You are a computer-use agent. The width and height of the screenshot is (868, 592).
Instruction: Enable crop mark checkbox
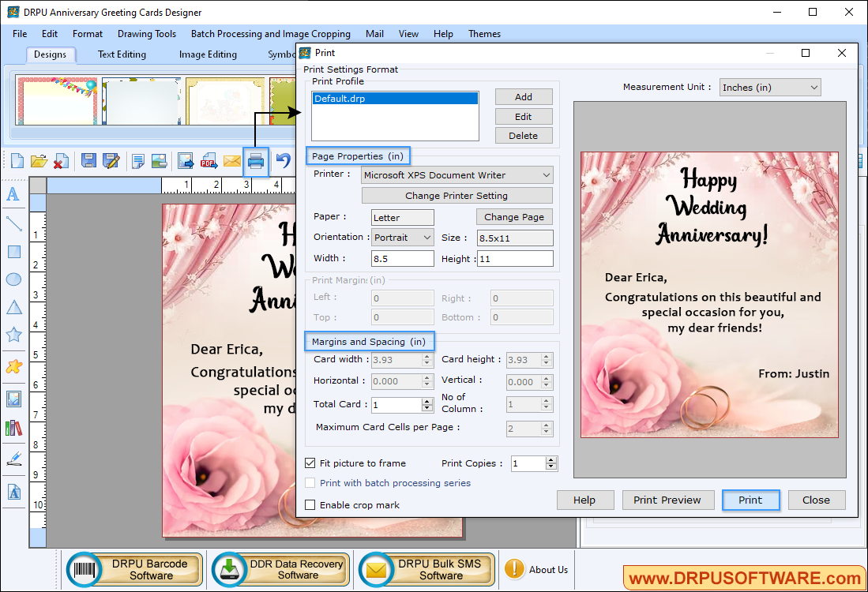(310, 505)
